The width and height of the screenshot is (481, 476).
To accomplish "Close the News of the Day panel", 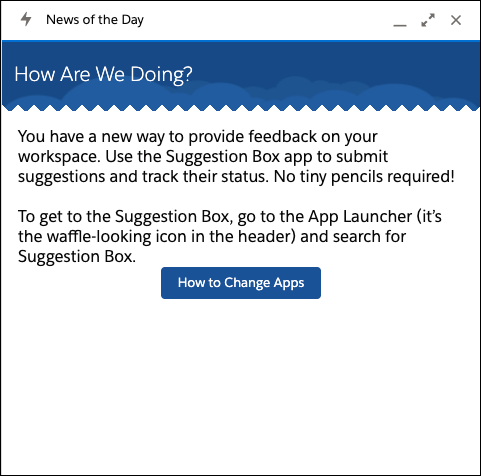I will click(456, 20).
